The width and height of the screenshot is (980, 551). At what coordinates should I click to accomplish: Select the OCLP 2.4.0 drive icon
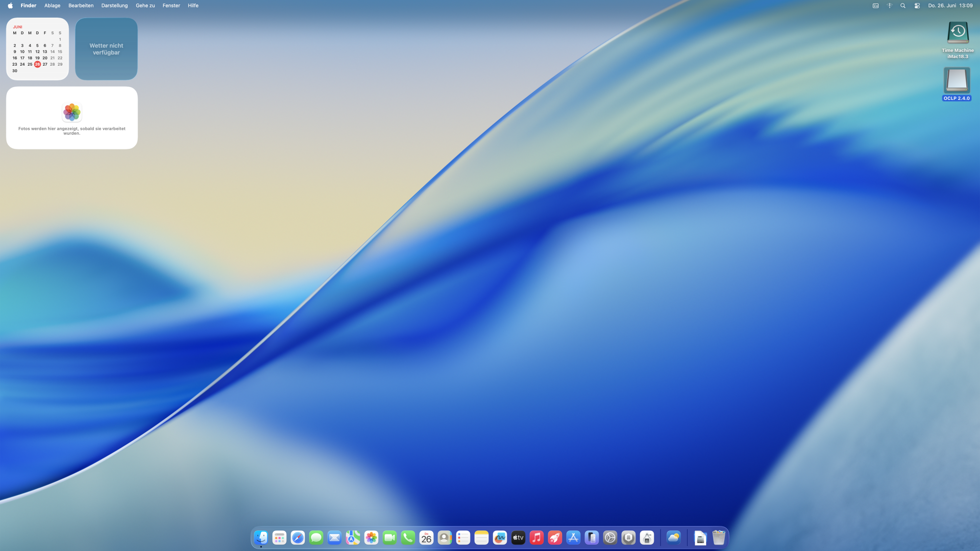956,81
